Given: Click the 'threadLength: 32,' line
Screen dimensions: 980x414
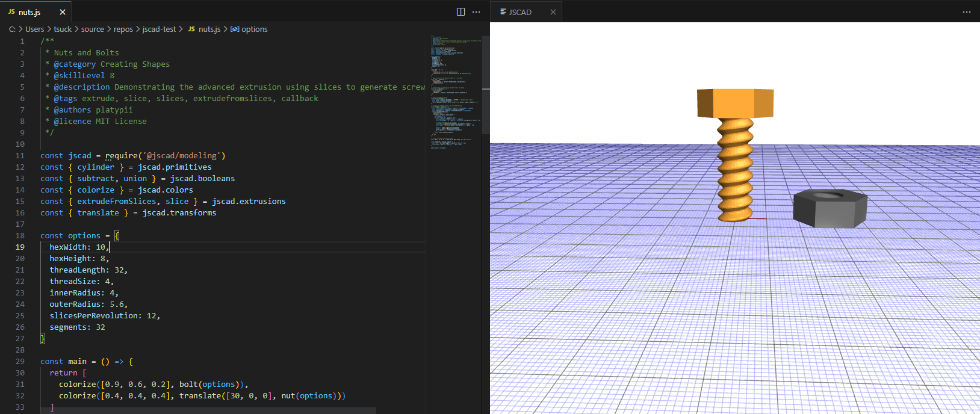Looking at the screenshot, I should (88, 270).
